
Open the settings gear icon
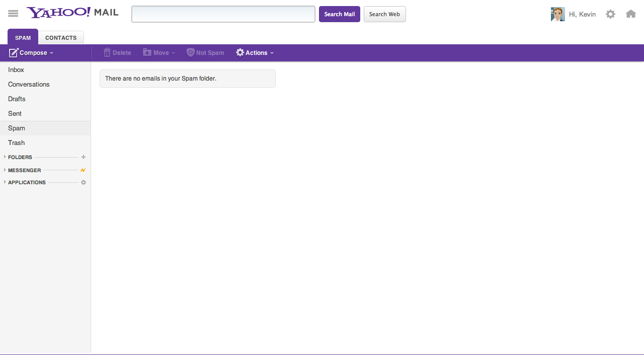click(610, 14)
